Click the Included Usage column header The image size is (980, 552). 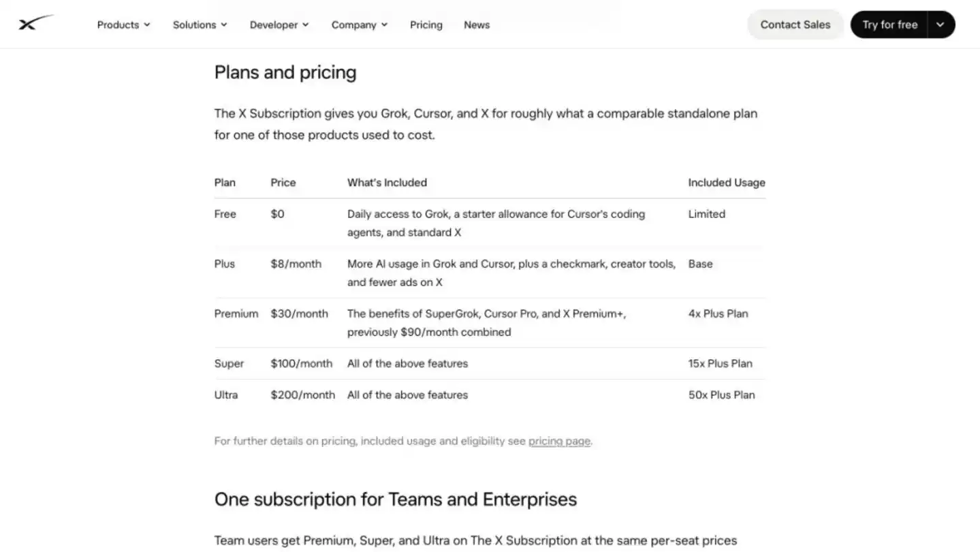(x=727, y=183)
